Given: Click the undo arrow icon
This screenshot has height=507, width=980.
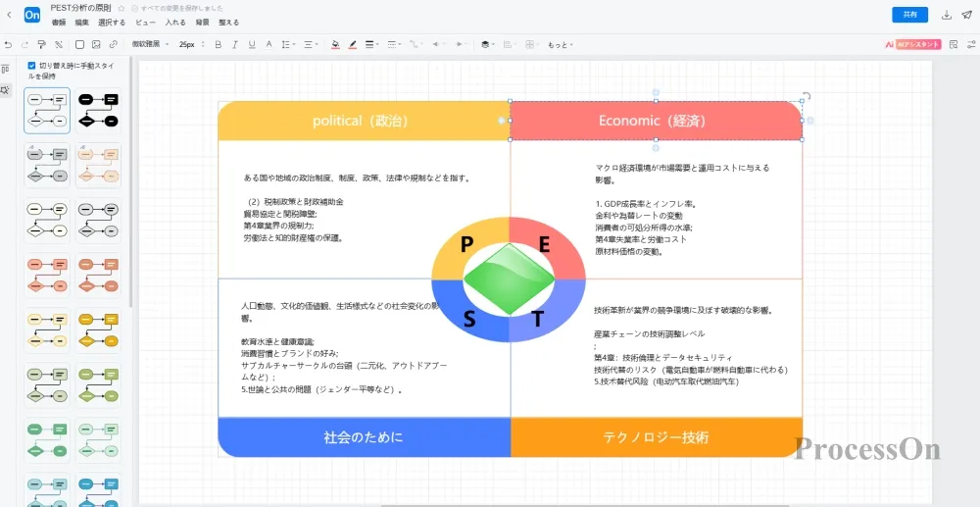Looking at the screenshot, I should pos(8,44).
